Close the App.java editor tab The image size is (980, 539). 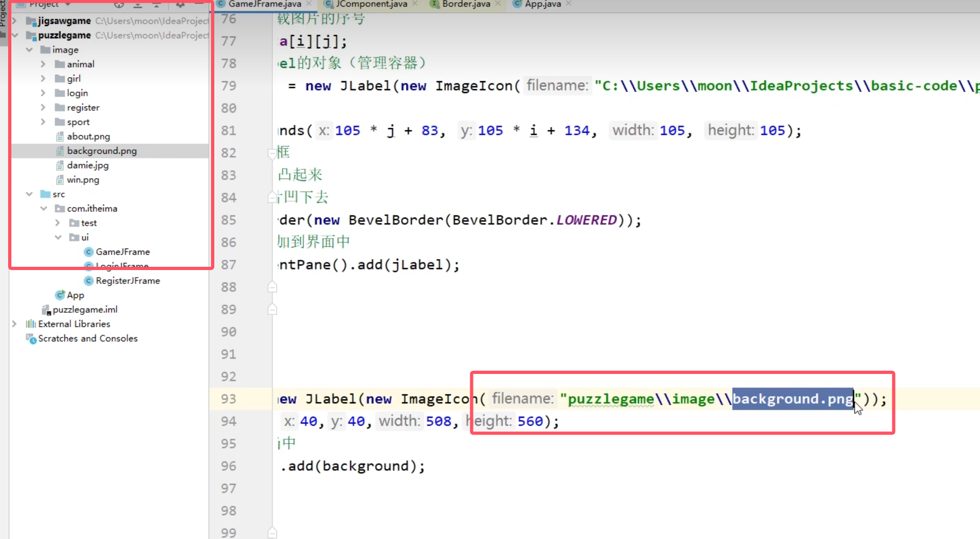click(568, 4)
